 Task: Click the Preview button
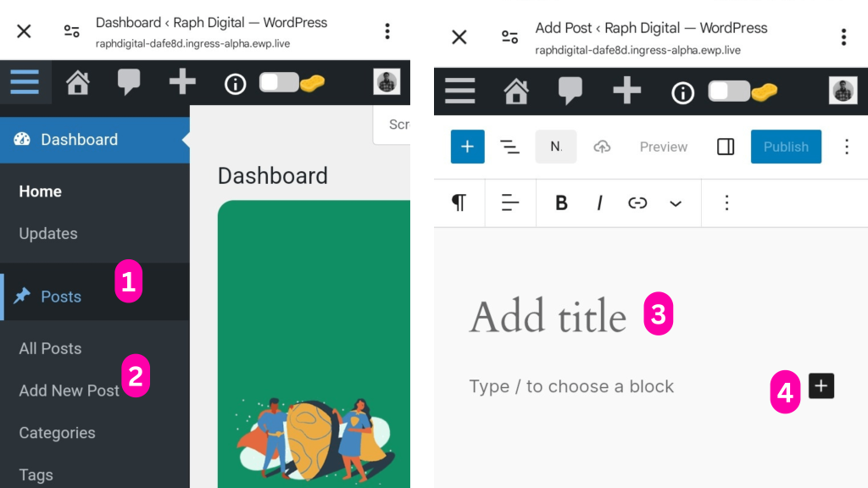663,147
